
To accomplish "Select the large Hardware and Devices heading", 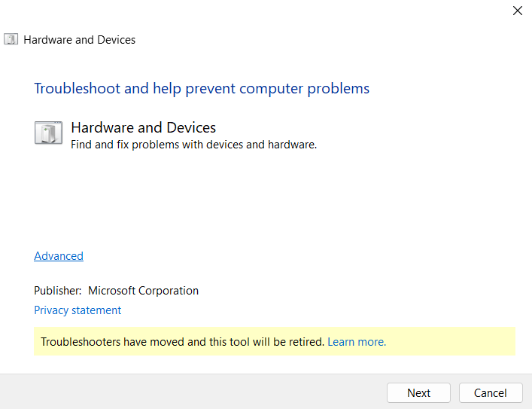I will click(x=143, y=128).
